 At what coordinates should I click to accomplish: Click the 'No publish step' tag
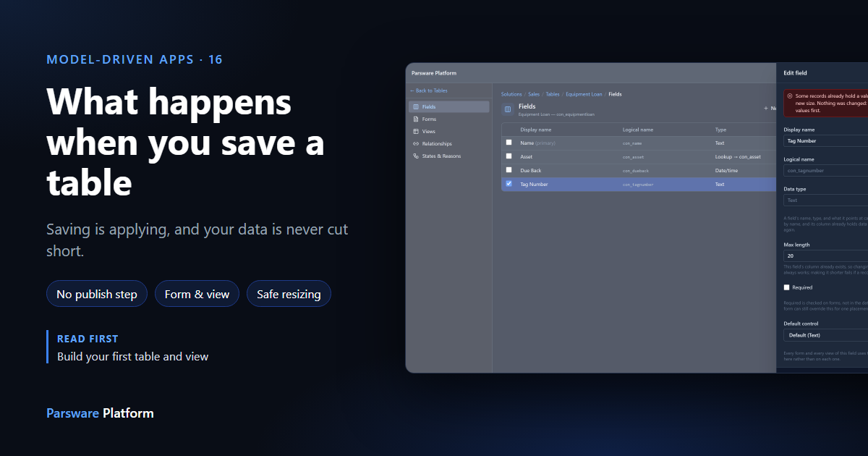coord(97,294)
